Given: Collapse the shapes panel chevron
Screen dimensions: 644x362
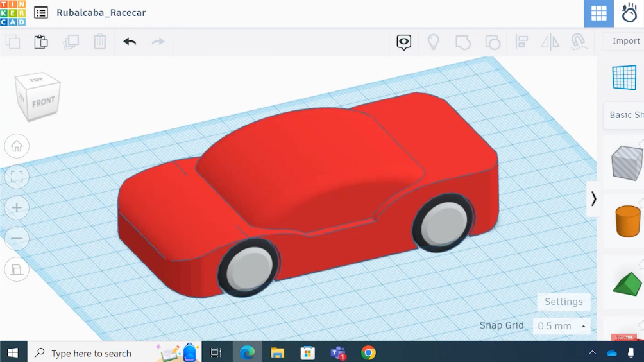Looking at the screenshot, I should pyautogui.click(x=593, y=199).
